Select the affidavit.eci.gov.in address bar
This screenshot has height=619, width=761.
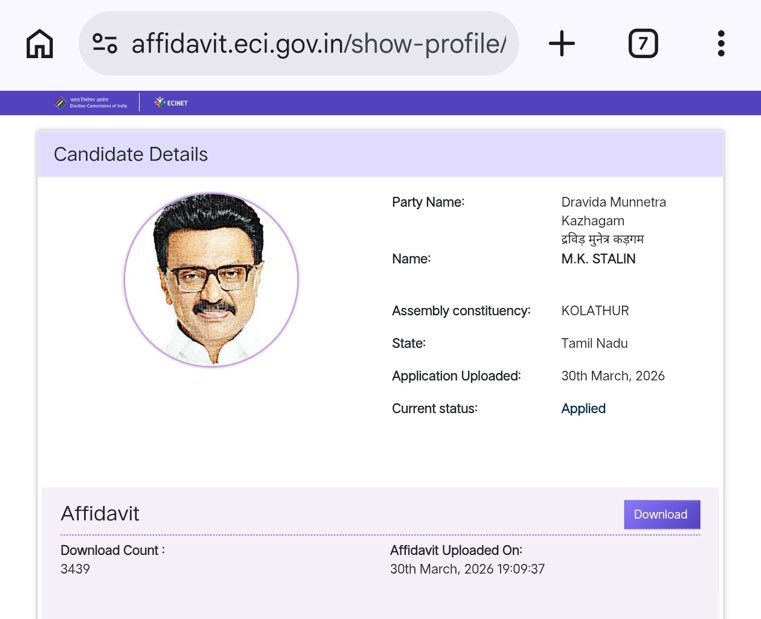click(299, 44)
